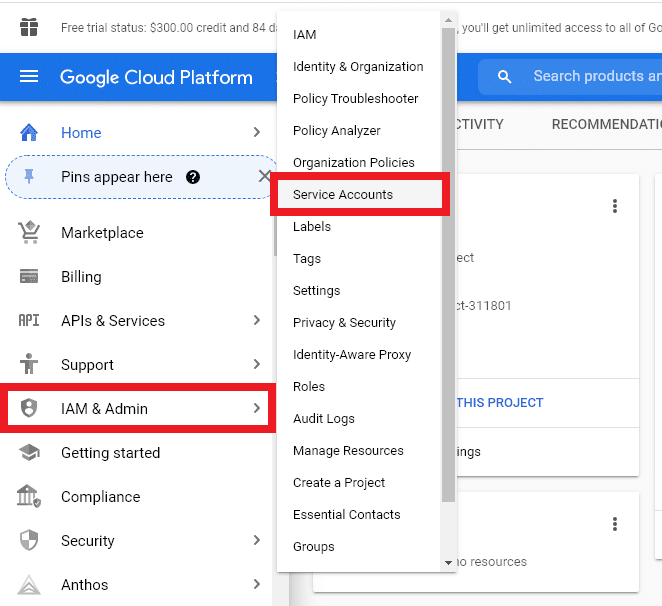Choose Create a Project
The height and width of the screenshot is (606, 662).
(359, 482)
